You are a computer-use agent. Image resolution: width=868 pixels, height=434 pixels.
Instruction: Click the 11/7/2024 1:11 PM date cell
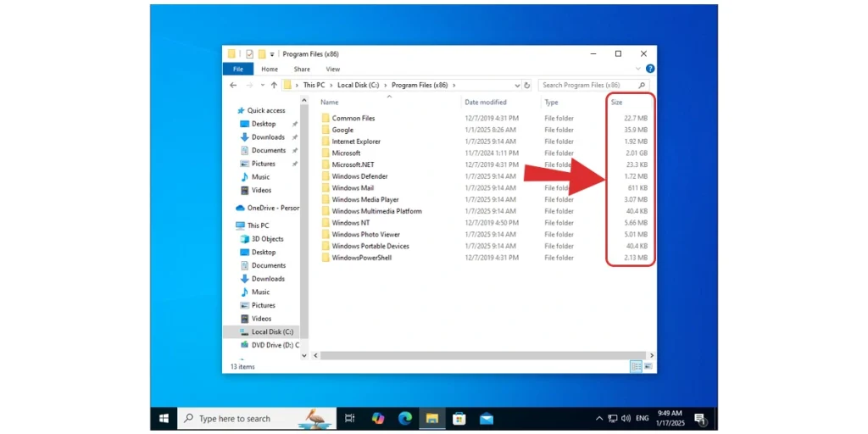pyautogui.click(x=492, y=153)
